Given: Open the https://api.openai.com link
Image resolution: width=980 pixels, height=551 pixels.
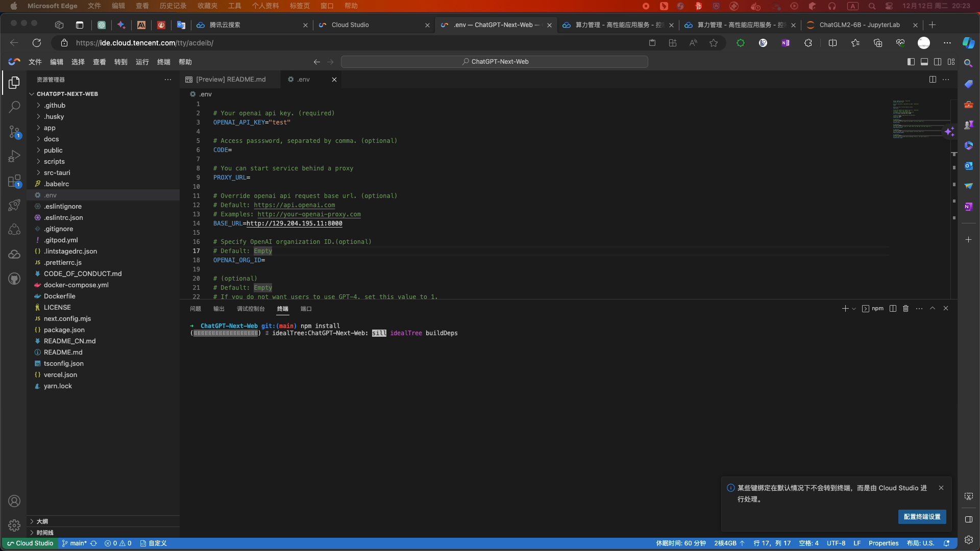Looking at the screenshot, I should pos(295,205).
